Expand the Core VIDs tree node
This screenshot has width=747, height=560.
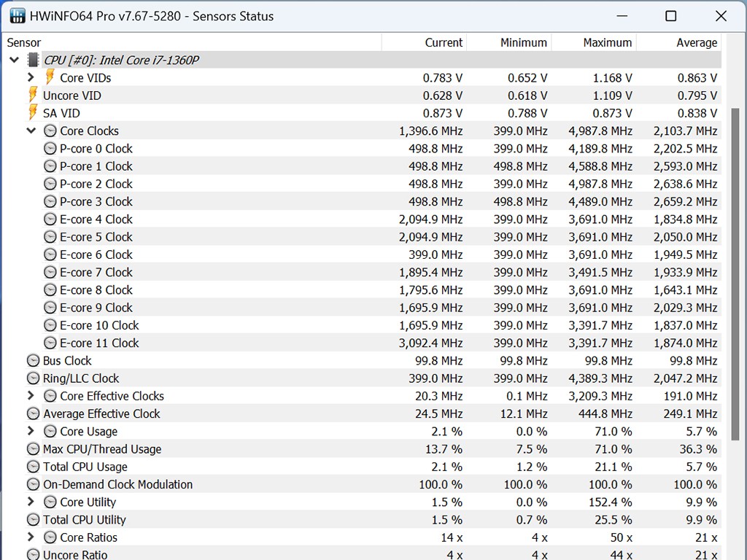point(31,77)
